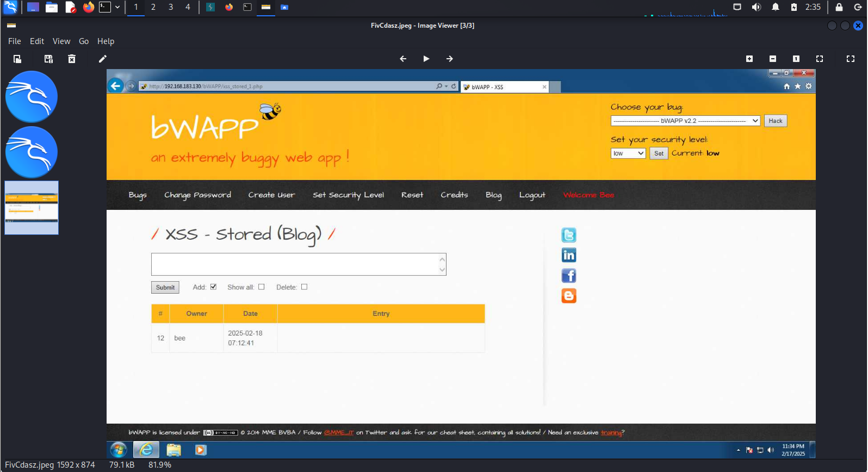This screenshot has height=472, width=868.
Task: Open the network connection tray icon
Action: pyautogui.click(x=737, y=7)
